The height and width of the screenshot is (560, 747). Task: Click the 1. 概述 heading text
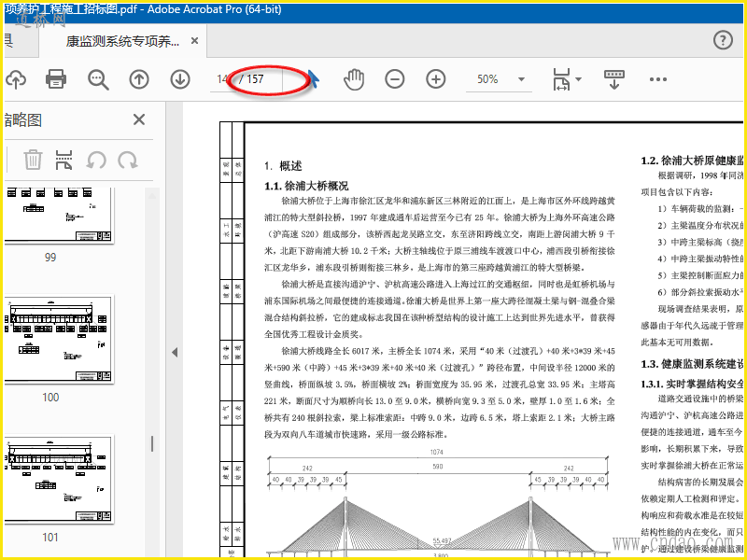pyautogui.click(x=283, y=166)
